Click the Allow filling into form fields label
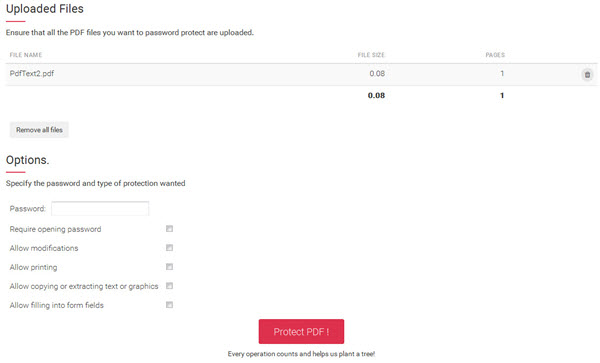 pyautogui.click(x=57, y=305)
